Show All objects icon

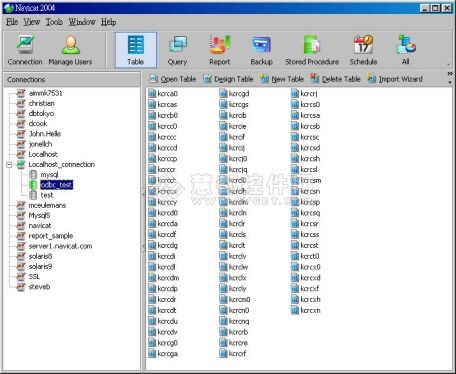[x=406, y=50]
